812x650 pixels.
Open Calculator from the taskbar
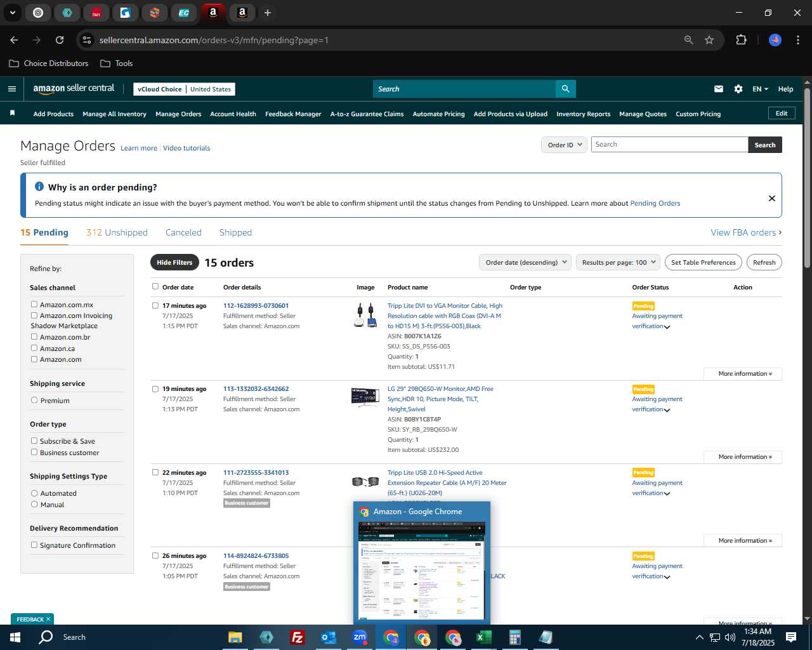(x=514, y=637)
